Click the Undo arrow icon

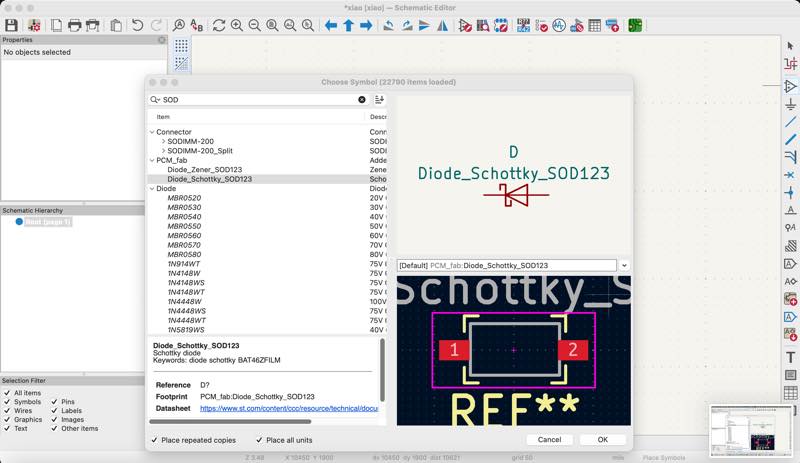(137, 25)
